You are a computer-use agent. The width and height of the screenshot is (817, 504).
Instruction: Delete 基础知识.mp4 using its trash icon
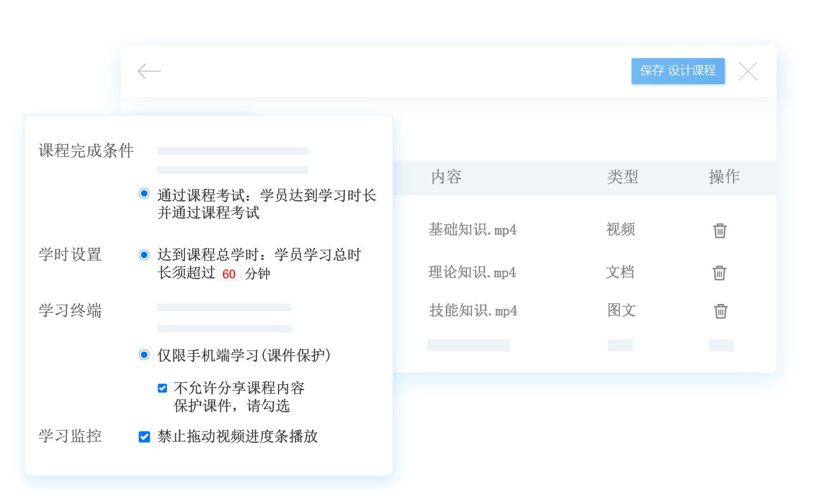pyautogui.click(x=719, y=231)
